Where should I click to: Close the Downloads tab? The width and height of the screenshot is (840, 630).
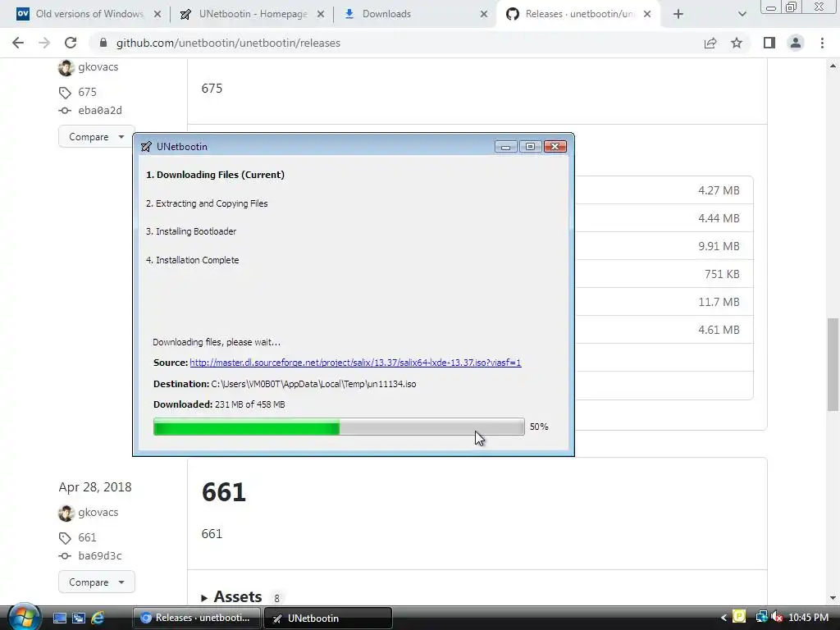point(484,14)
